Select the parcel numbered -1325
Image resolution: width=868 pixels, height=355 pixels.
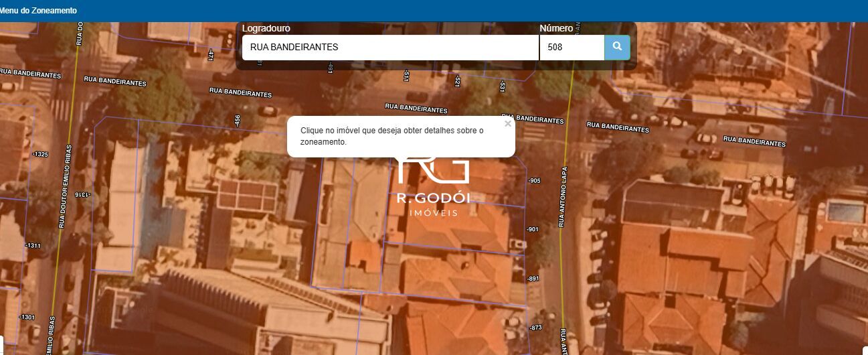(x=40, y=154)
